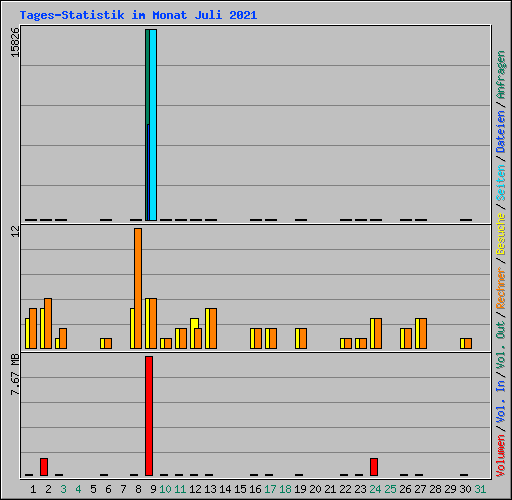Image resolution: width=512 pixels, height=500 pixels.
Task: Click day 1 on the x-axis
Action: (33, 489)
